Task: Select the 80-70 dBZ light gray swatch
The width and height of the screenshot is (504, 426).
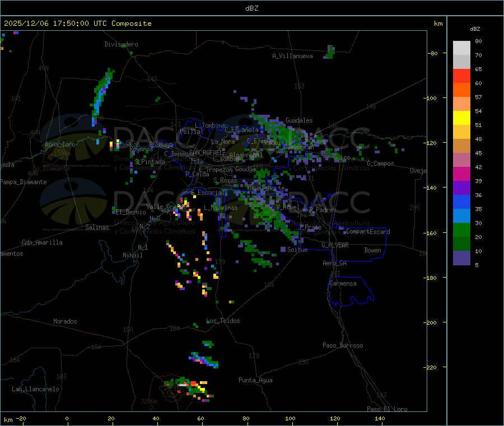Action: tap(461, 48)
